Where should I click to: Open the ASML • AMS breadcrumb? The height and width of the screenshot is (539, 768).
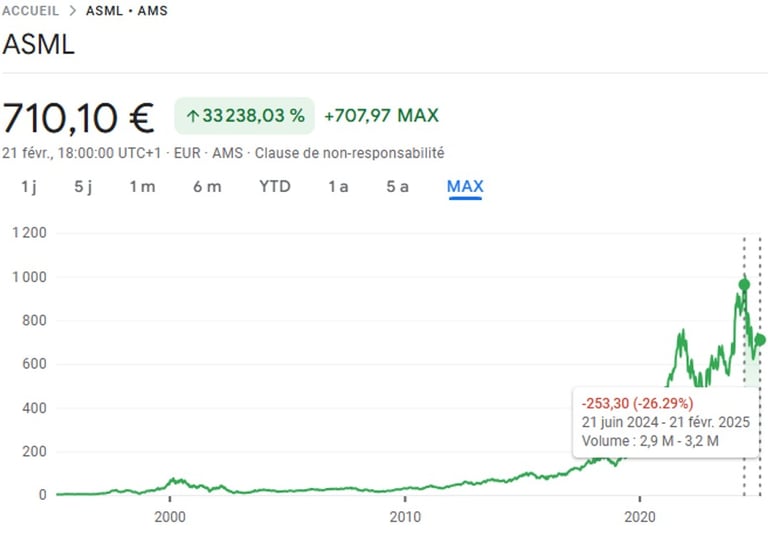tap(127, 10)
